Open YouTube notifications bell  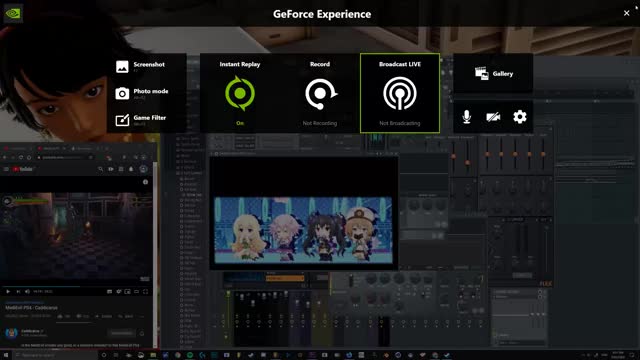tap(131, 169)
